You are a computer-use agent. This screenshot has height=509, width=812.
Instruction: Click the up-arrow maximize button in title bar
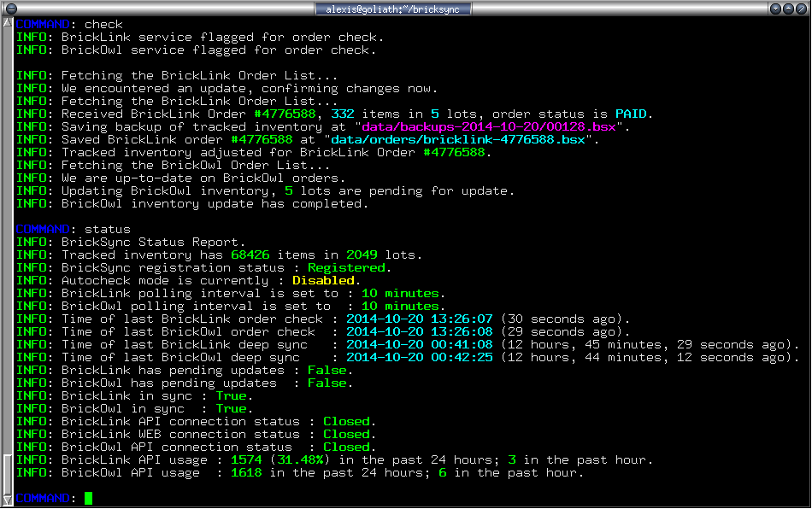(x=789, y=9)
